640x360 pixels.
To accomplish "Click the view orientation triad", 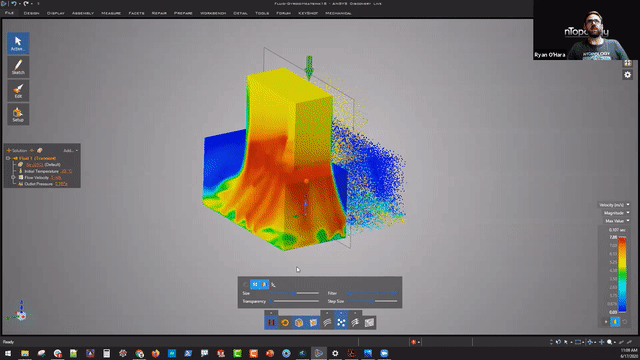I will pos(18,312).
